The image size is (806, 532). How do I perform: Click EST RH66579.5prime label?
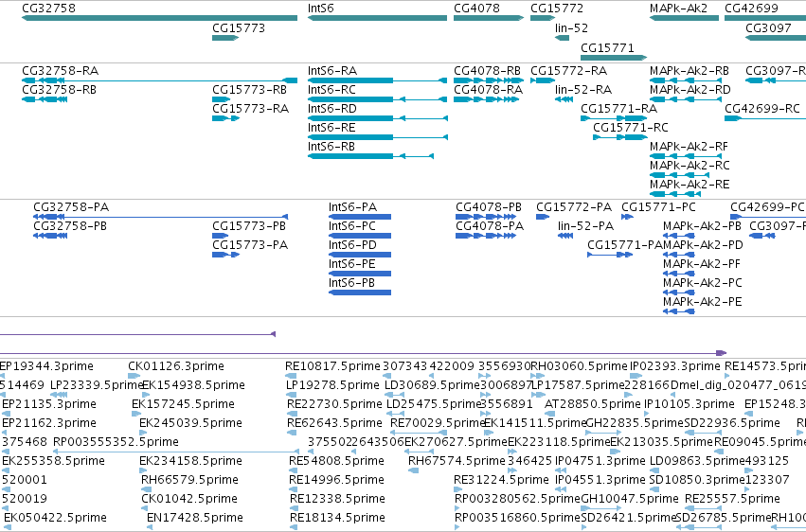(189, 480)
